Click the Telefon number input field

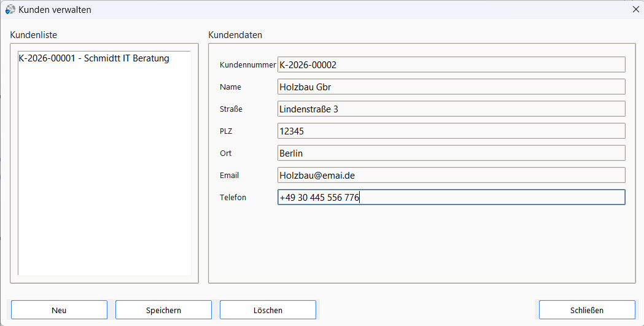[451, 197]
